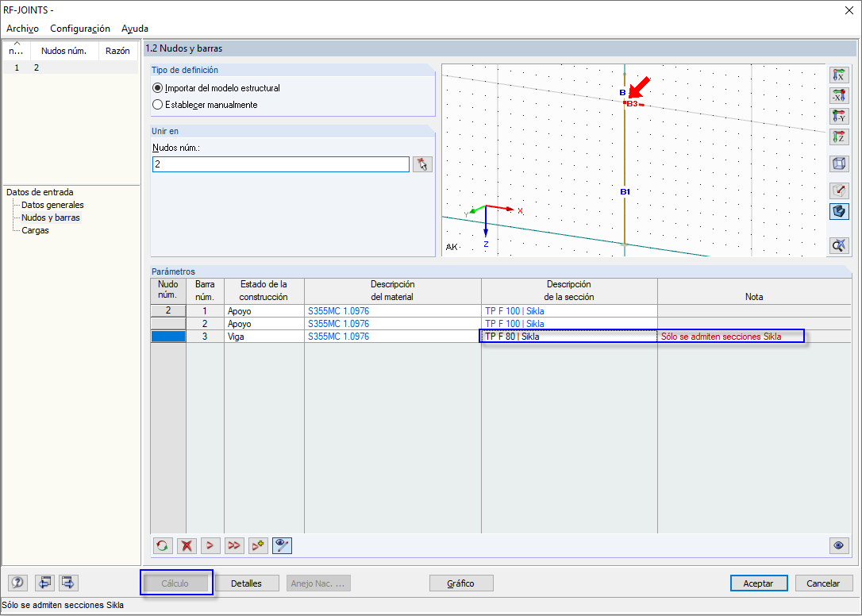Go to next window arrow icon

[x=68, y=583]
